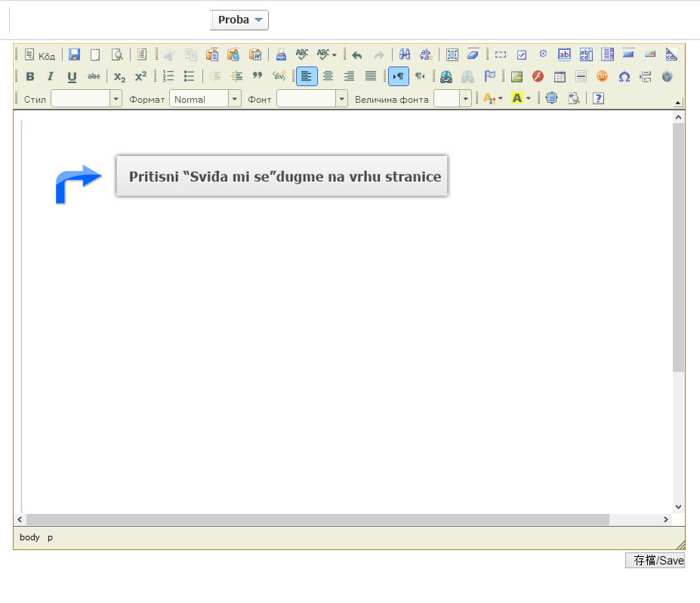This screenshot has width=700, height=603.
Task: Paste as plain text
Action: [233, 55]
